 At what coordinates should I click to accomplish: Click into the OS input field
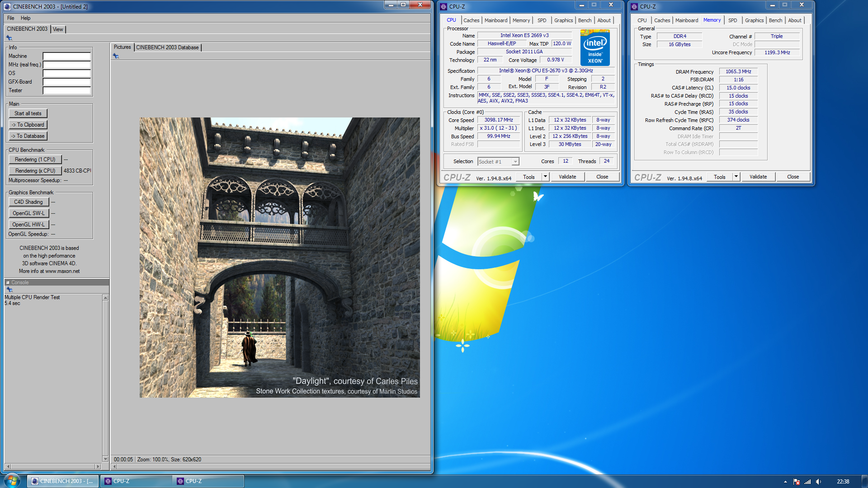67,73
